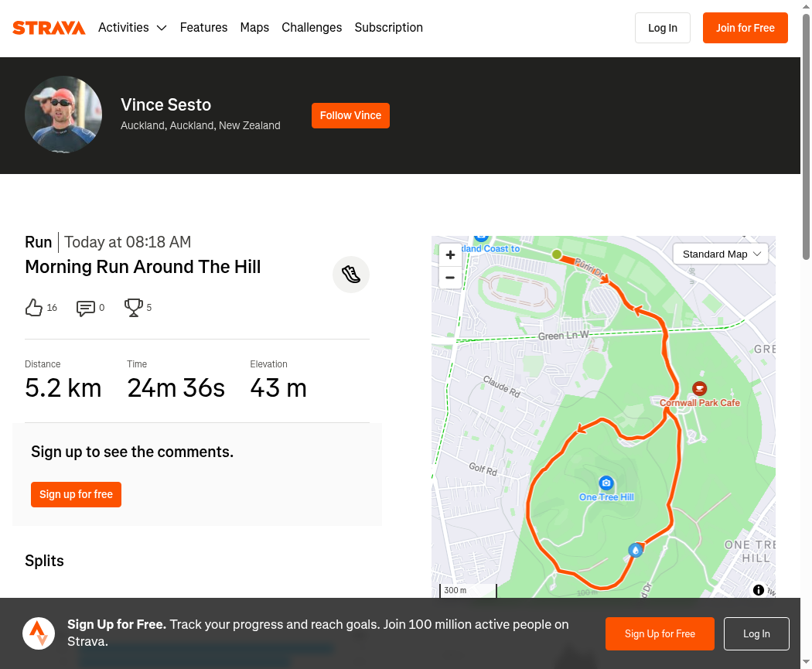
Task: Click the Splits heading
Action: pyautogui.click(x=45, y=561)
